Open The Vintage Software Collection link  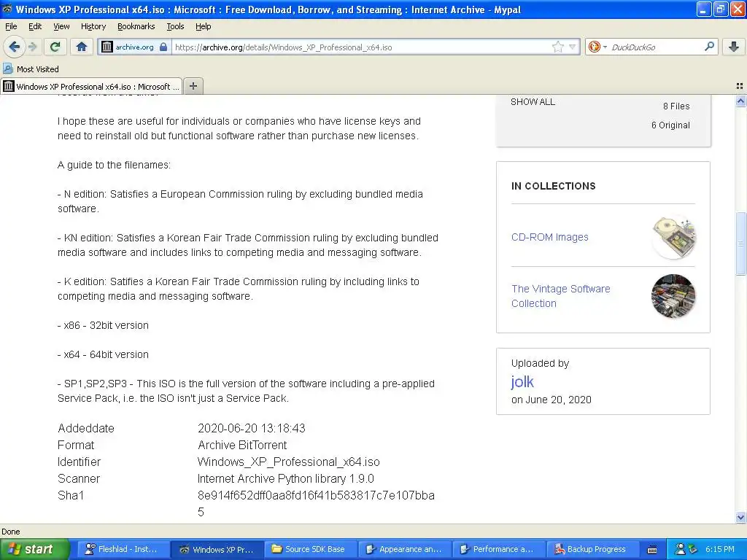[561, 296]
